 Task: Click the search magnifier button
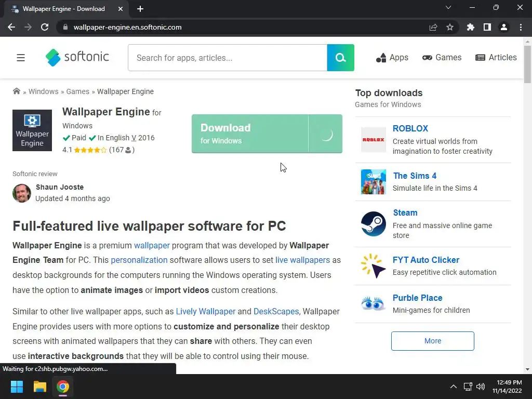click(340, 58)
